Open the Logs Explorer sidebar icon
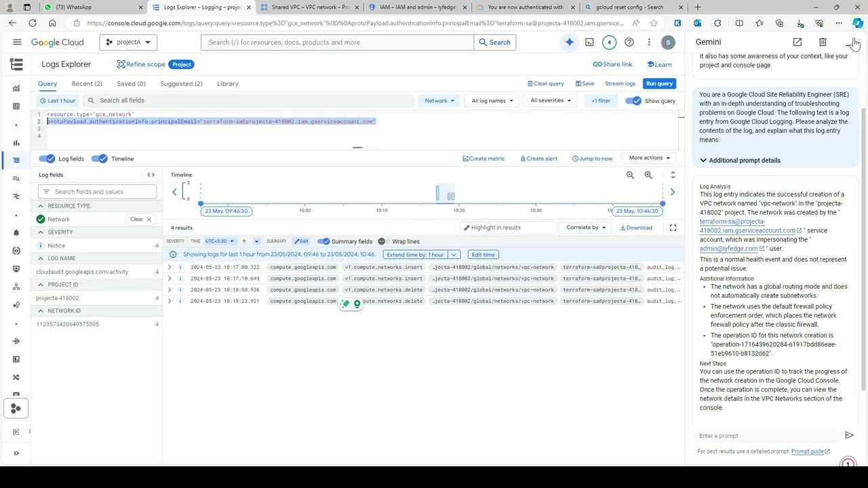The width and height of the screenshot is (868, 488). tap(16, 160)
